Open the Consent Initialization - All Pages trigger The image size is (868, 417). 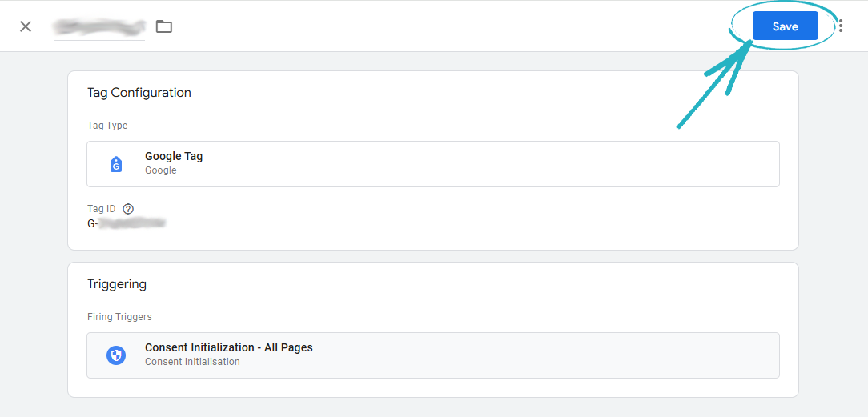pos(229,347)
